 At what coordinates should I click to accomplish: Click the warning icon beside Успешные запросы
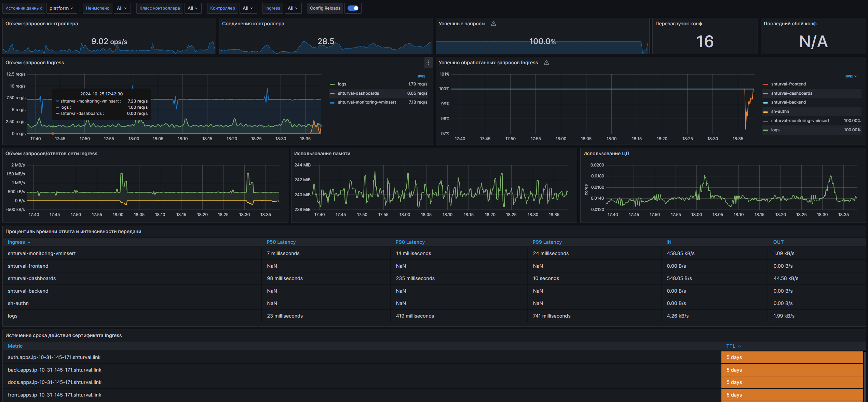493,24
